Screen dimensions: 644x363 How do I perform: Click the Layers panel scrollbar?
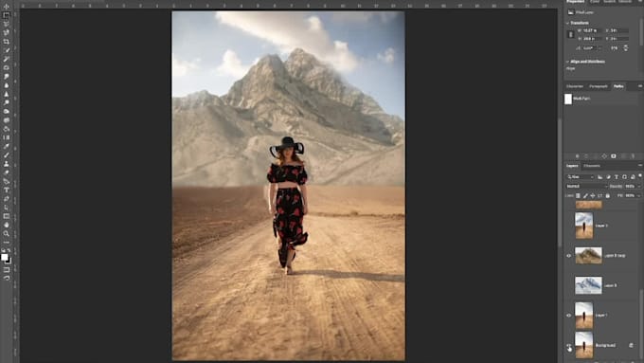(641, 325)
